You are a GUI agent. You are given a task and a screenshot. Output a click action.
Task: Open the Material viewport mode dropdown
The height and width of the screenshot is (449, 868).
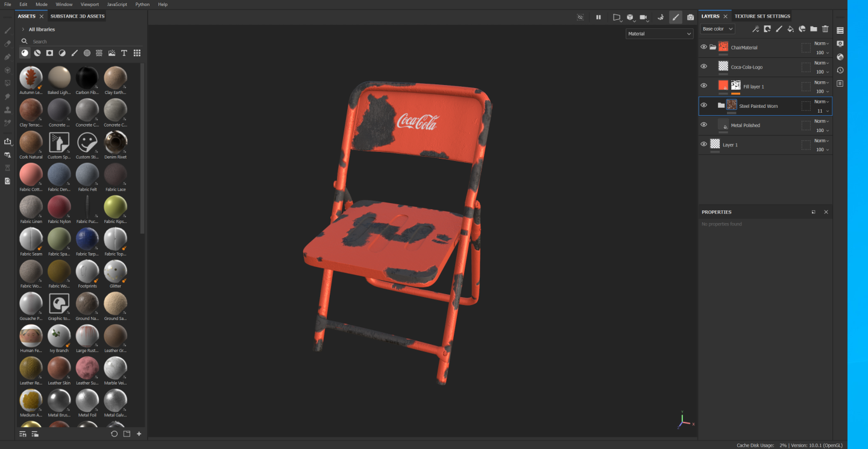point(659,34)
